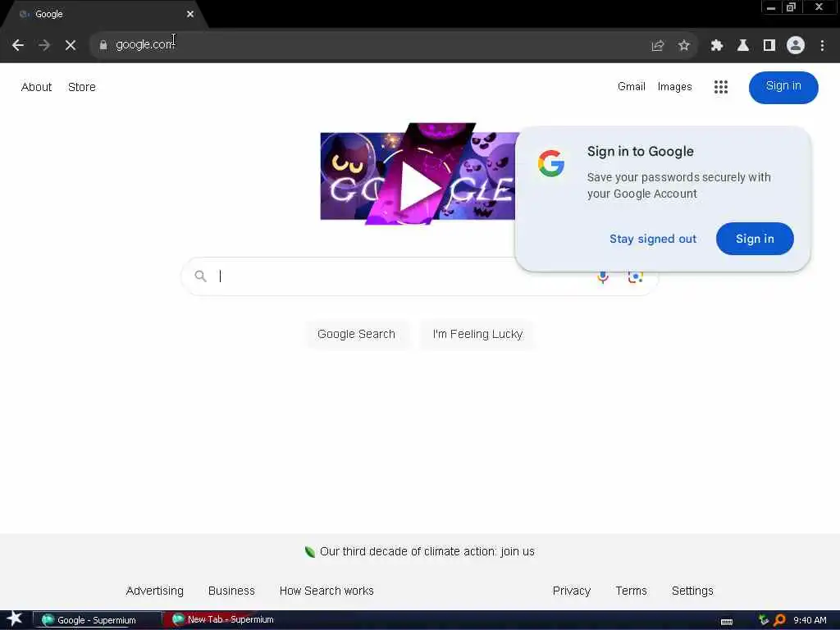Open the Store link
The image size is (840, 630).
tap(82, 87)
